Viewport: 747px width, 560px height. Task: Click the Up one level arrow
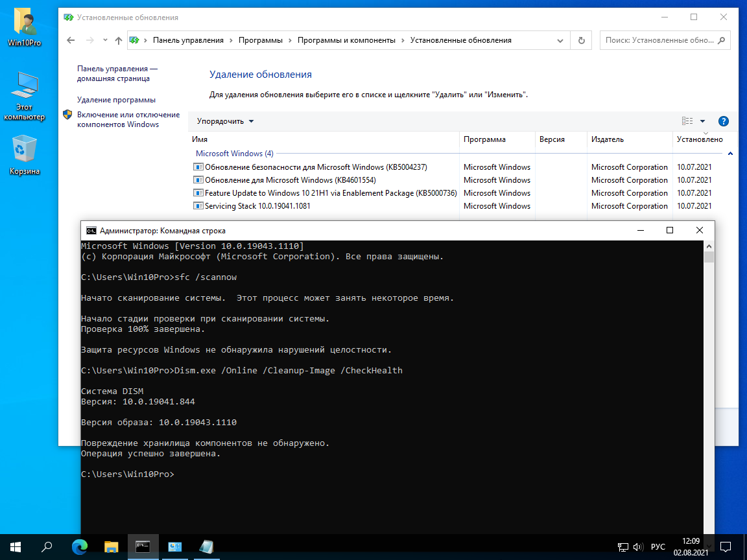click(x=118, y=40)
